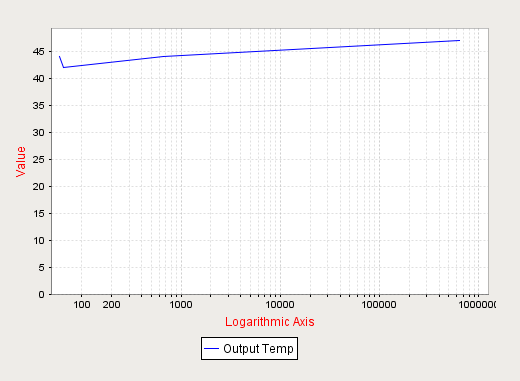Click the lowest dip point of blue line
520x381 pixels.
pyautogui.click(x=64, y=68)
